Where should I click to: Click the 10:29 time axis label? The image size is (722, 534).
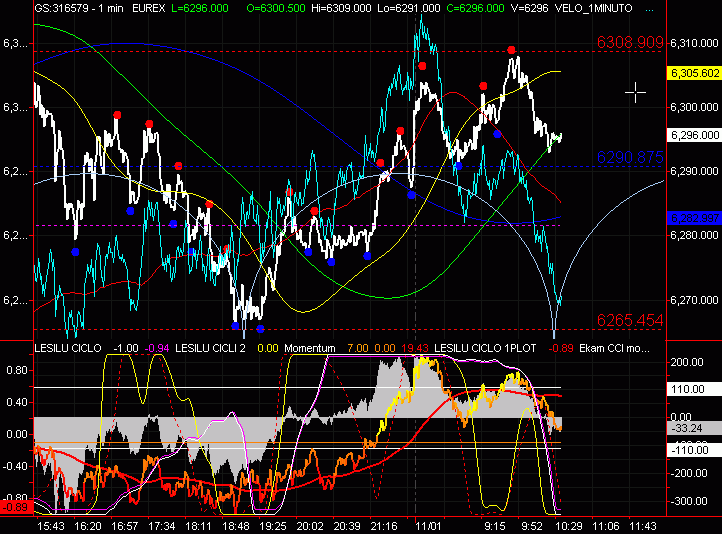pos(569,526)
